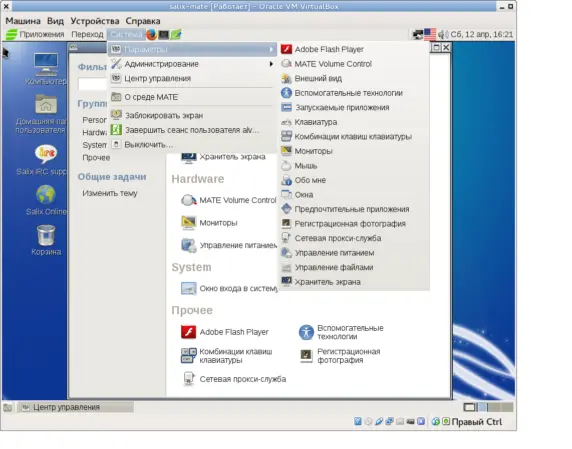Image resolution: width=572 pixels, height=449 pixels.
Task: Open Окно входа в систему item
Action: 229,289
